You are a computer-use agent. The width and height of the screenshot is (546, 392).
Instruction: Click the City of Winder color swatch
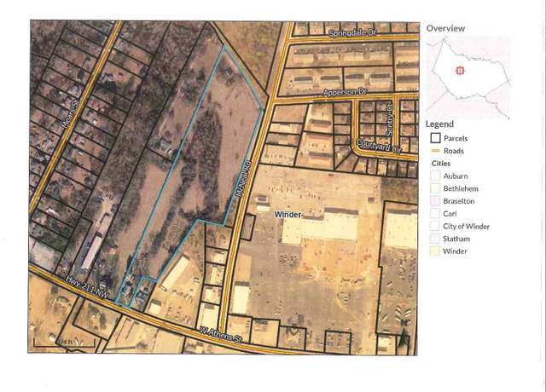pos(435,226)
